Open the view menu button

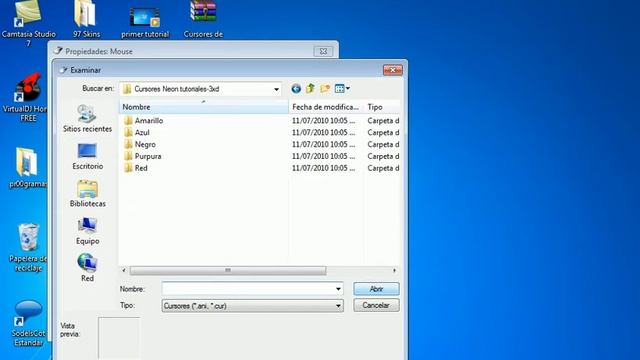pyautogui.click(x=342, y=88)
